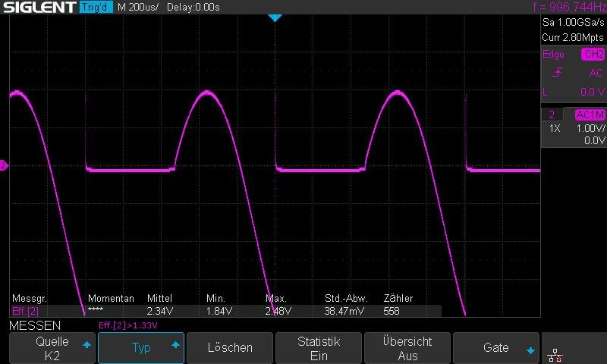Viewport: 607px width, 364px height.
Task: Click the SIGLENT logo
Action: (x=37, y=8)
